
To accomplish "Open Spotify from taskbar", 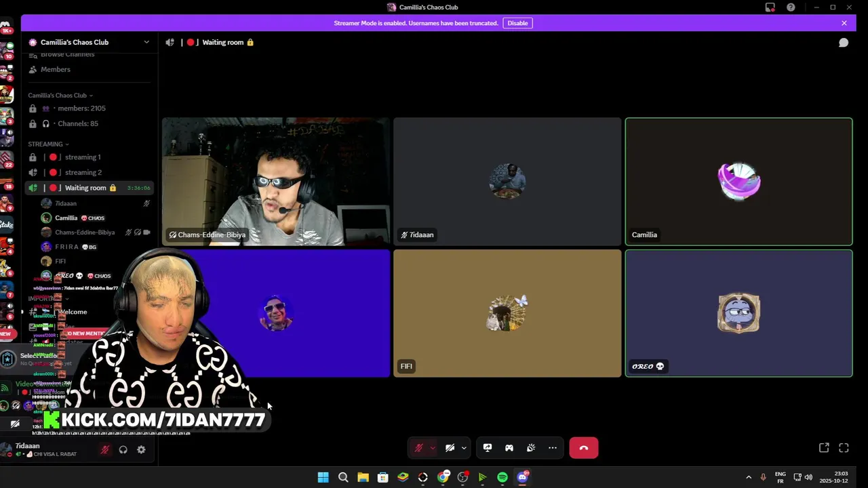I will coord(502,477).
